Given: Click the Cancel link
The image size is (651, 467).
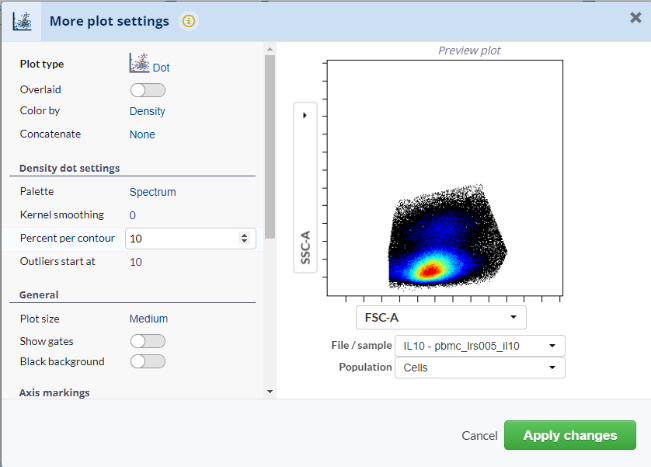Looking at the screenshot, I should (479, 436).
